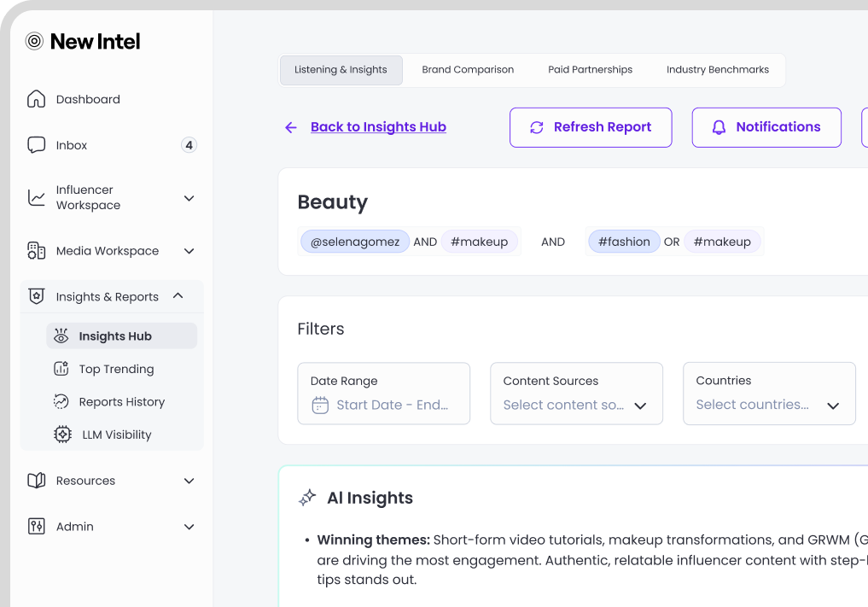The height and width of the screenshot is (607, 868).
Task: Click the Date Range calendar icon
Action: 320,405
